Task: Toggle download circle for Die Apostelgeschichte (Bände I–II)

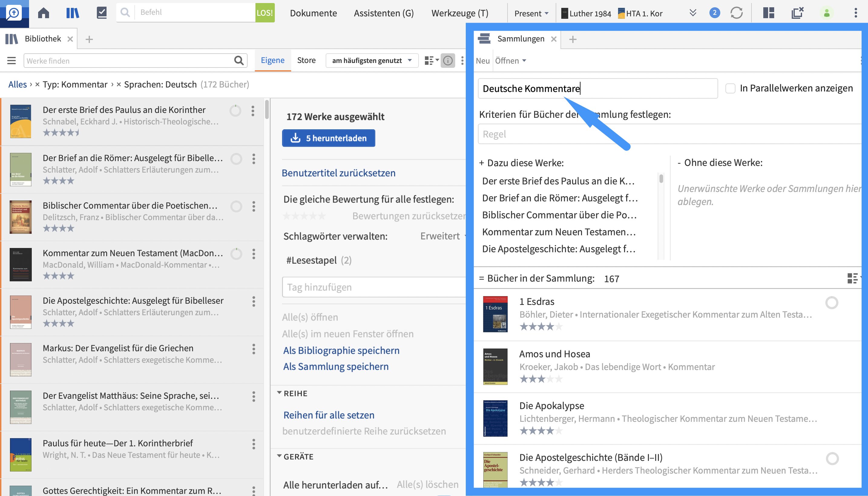Action: (x=832, y=458)
